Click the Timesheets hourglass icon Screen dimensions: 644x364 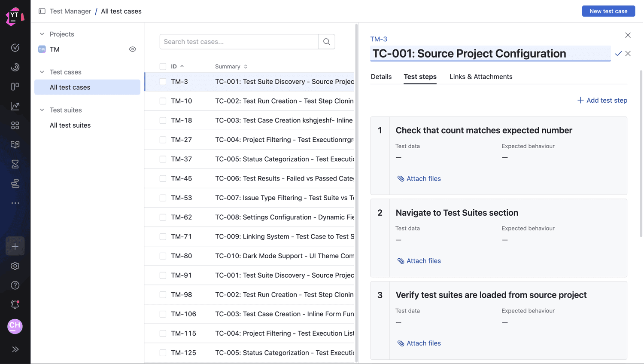coord(15,164)
